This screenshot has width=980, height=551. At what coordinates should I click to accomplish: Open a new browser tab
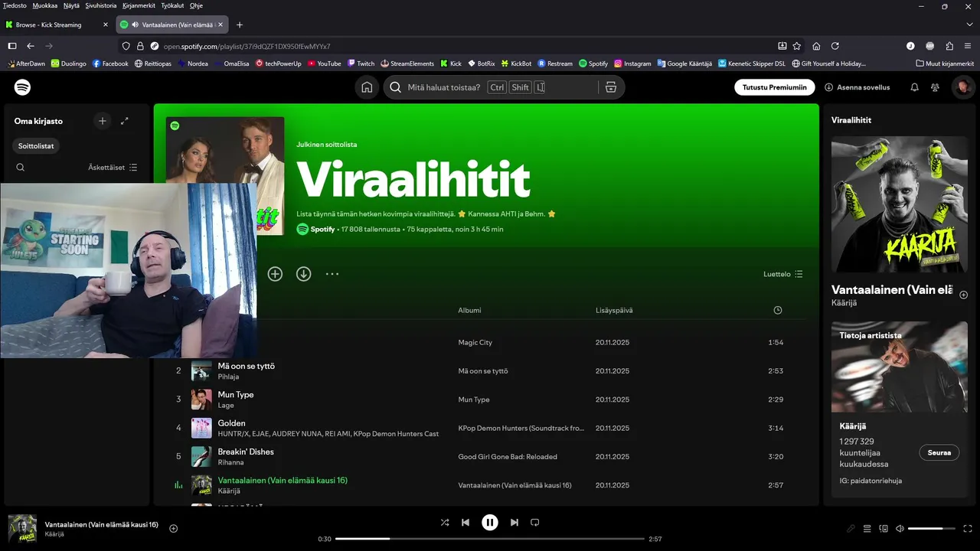coord(240,24)
